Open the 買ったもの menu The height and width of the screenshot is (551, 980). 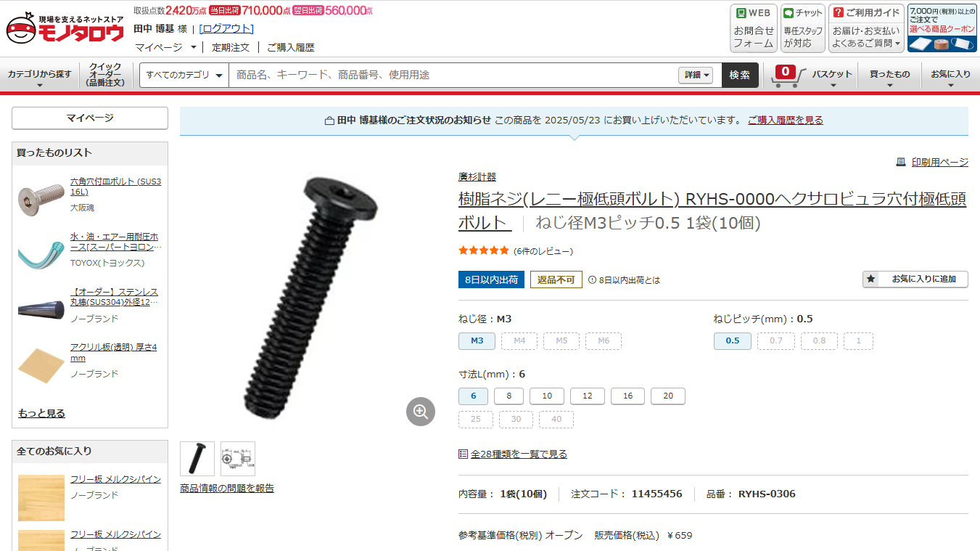point(889,75)
